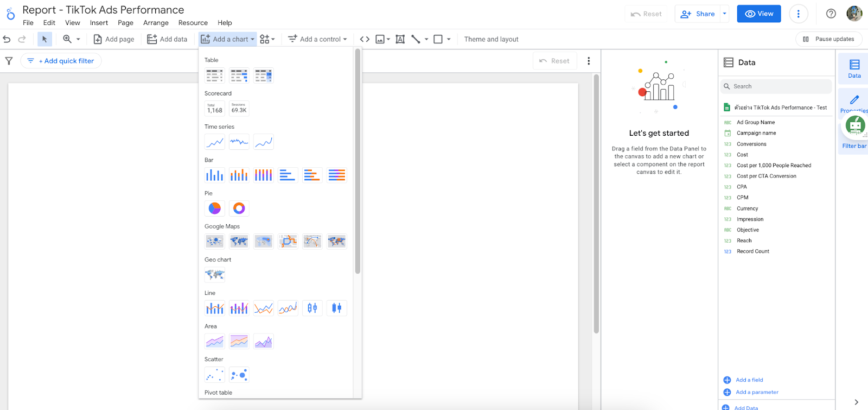Open the help question mark icon
This screenshot has width=868, height=410.
click(831, 14)
